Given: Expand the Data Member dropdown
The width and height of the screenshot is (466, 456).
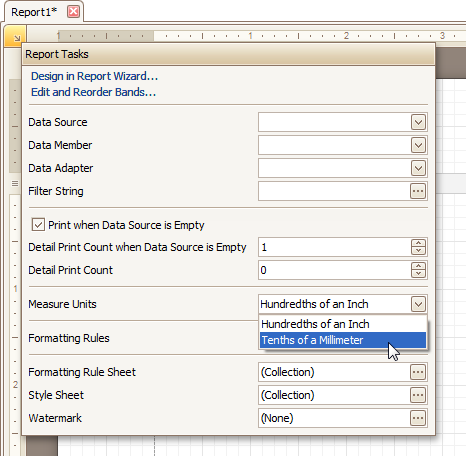Looking at the screenshot, I should 418,145.
